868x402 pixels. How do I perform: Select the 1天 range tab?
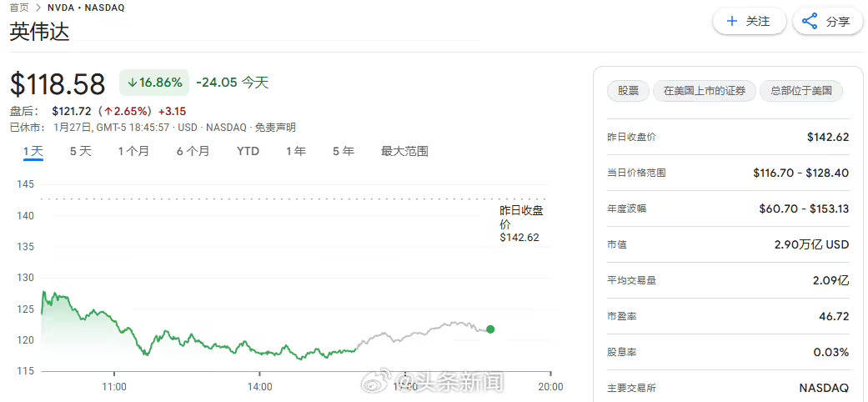(33, 151)
